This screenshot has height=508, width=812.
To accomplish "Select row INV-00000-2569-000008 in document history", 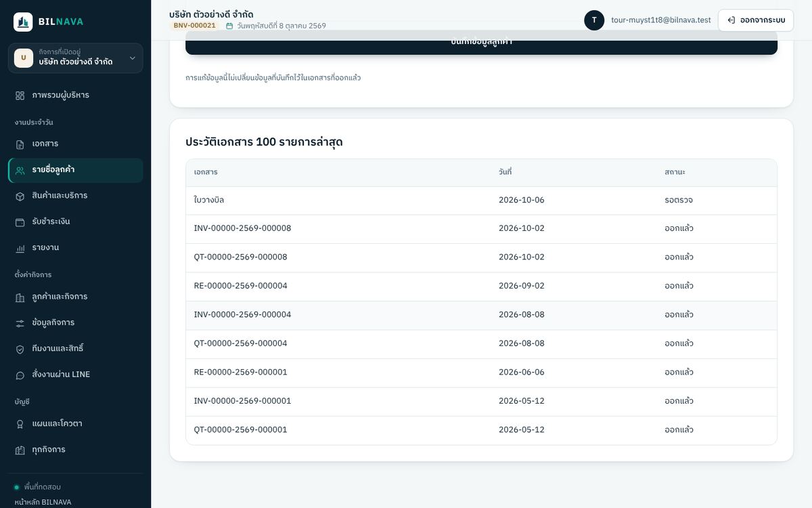I will click(x=481, y=228).
